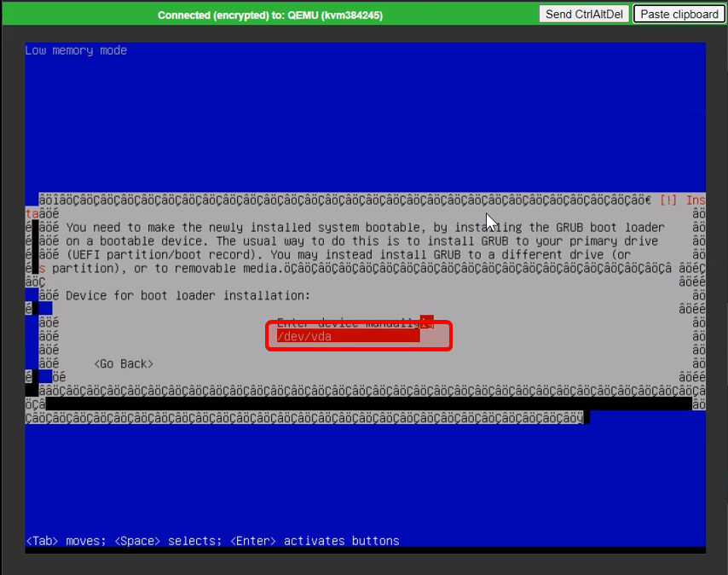
Task: Activate the <Go Back> button
Action: click(x=124, y=363)
